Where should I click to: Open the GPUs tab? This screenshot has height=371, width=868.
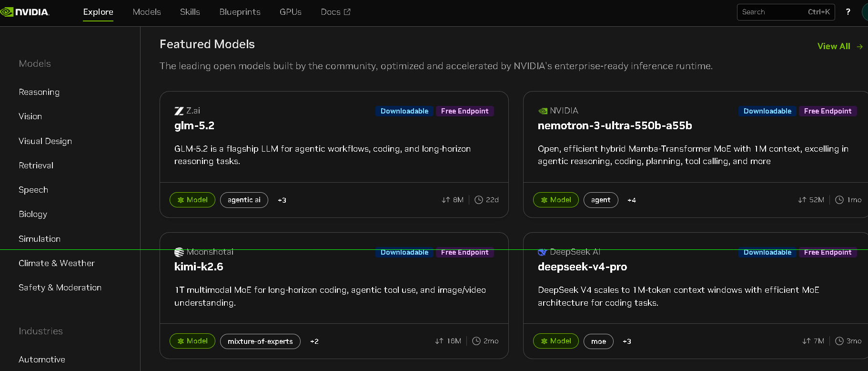(x=291, y=12)
